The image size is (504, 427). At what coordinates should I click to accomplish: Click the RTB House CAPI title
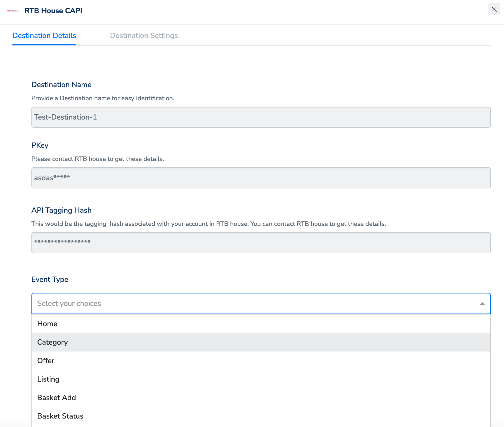pyautogui.click(x=53, y=11)
